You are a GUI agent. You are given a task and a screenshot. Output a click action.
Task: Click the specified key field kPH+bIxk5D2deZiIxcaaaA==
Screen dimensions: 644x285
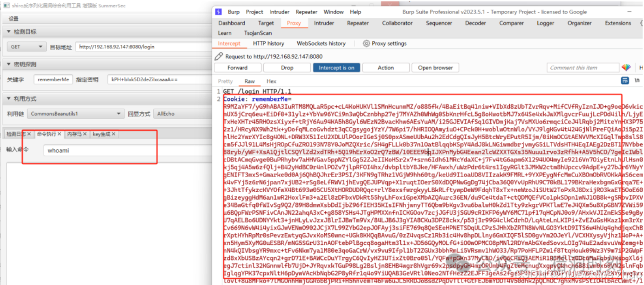pos(158,79)
